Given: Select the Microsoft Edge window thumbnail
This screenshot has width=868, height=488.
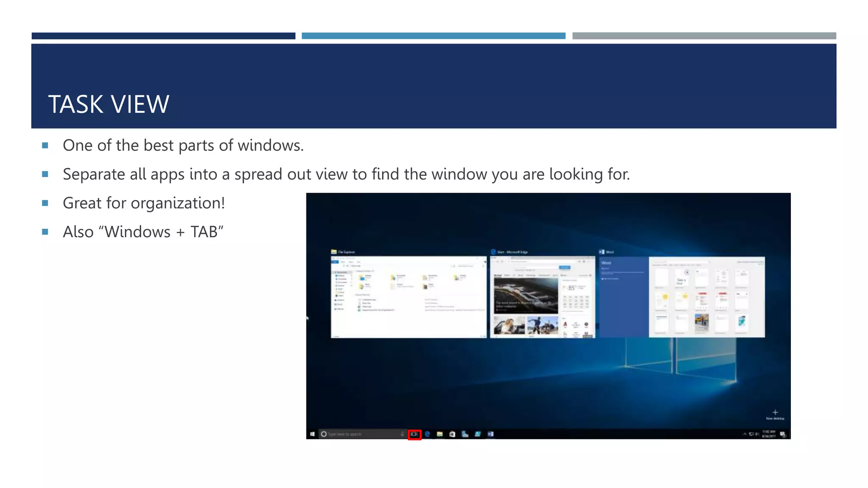Looking at the screenshot, I should 542,297.
